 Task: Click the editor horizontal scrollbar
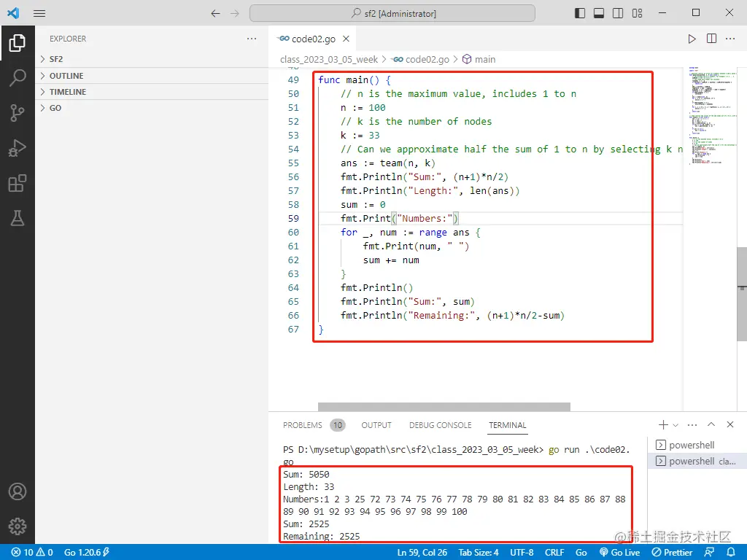pos(444,407)
